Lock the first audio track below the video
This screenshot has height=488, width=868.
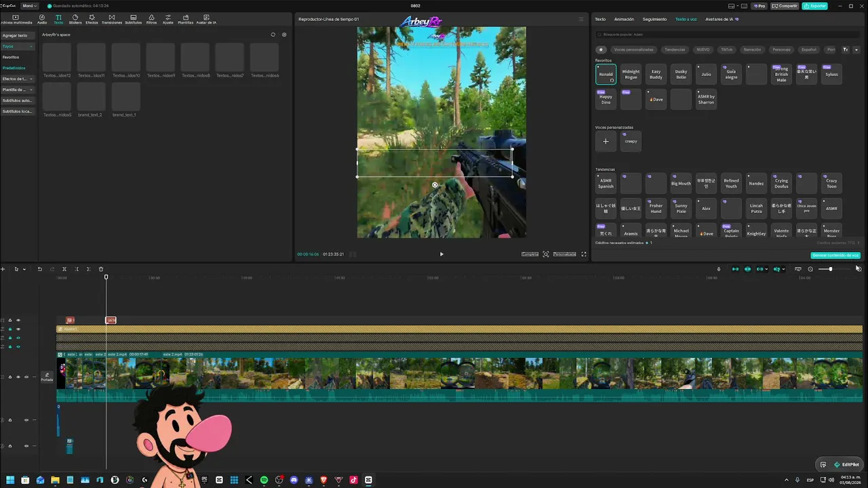[9, 420]
